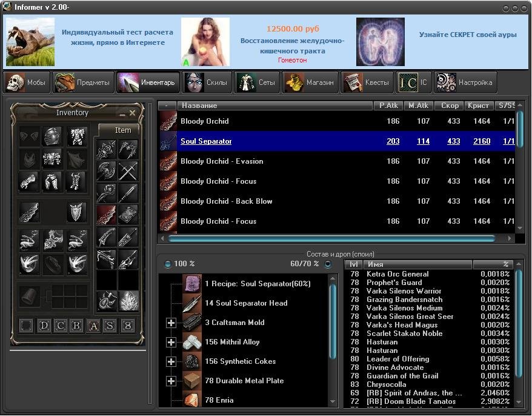The width and height of the screenshot is (532, 416).
Task: Expand the 78 Durable Metal Plate node
Action: pyautogui.click(x=171, y=381)
